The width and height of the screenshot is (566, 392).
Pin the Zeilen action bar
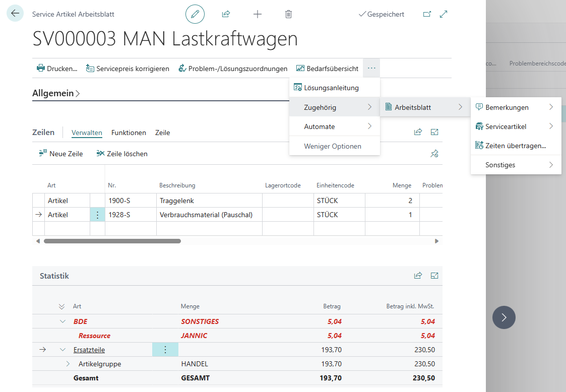[434, 154]
